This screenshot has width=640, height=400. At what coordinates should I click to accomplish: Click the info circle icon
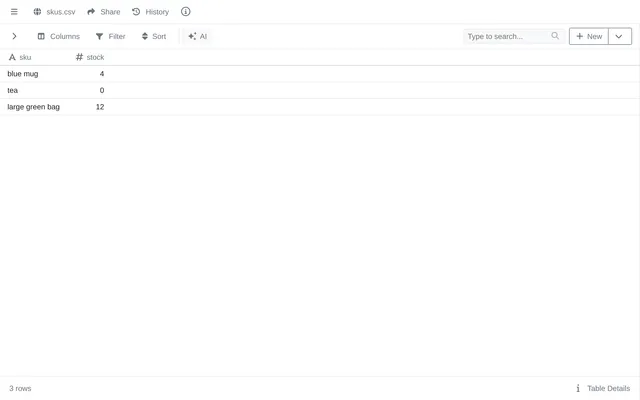tap(186, 12)
